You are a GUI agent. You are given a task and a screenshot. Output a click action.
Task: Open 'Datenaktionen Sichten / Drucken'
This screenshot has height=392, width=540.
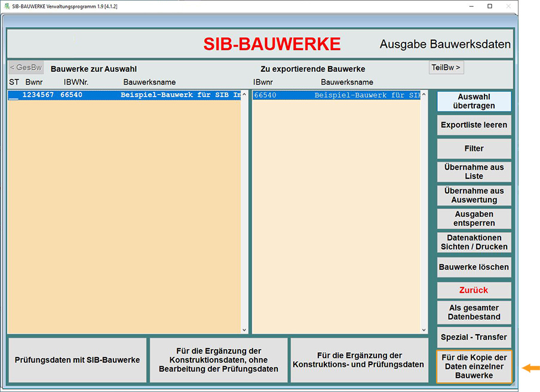(474, 242)
